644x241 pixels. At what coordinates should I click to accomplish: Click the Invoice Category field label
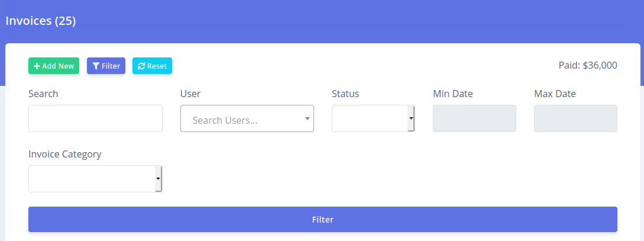pos(65,154)
